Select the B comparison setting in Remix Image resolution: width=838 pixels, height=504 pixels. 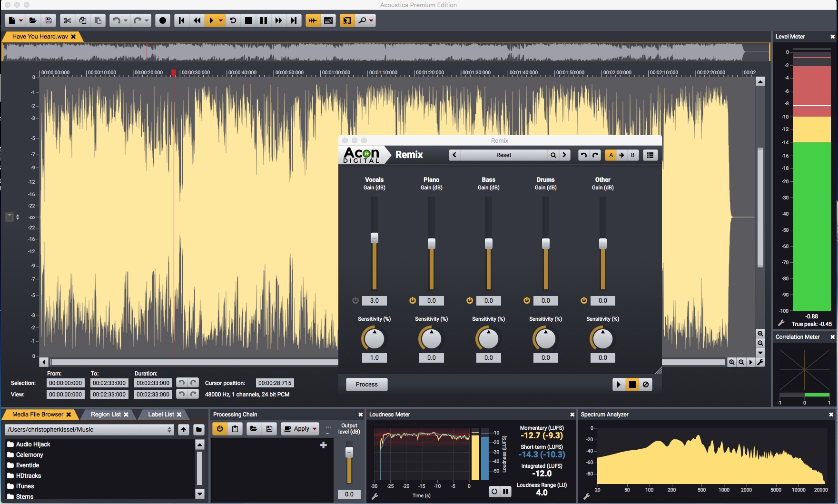coord(632,155)
